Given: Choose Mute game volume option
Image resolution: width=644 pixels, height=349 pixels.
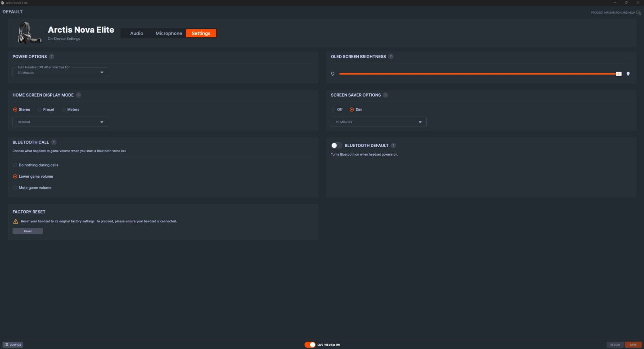Looking at the screenshot, I should coord(15,188).
